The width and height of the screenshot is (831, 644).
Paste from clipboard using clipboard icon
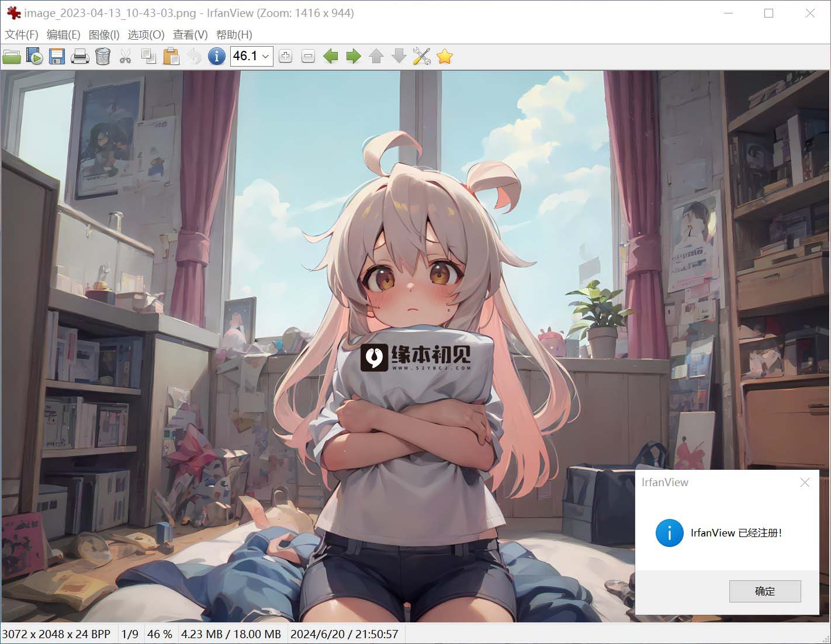tap(171, 56)
